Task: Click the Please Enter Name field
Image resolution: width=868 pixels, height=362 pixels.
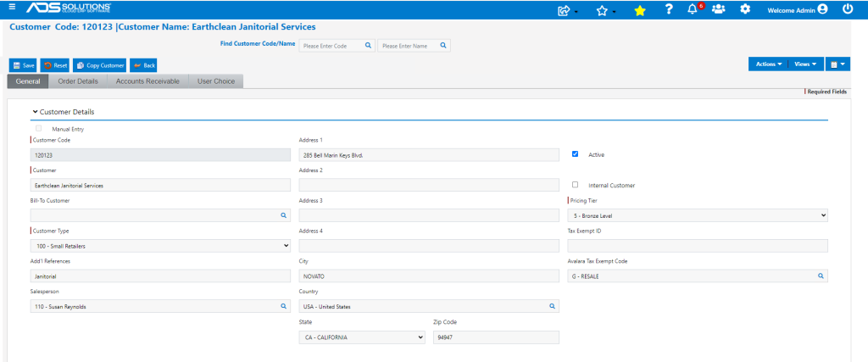Action: [414, 46]
